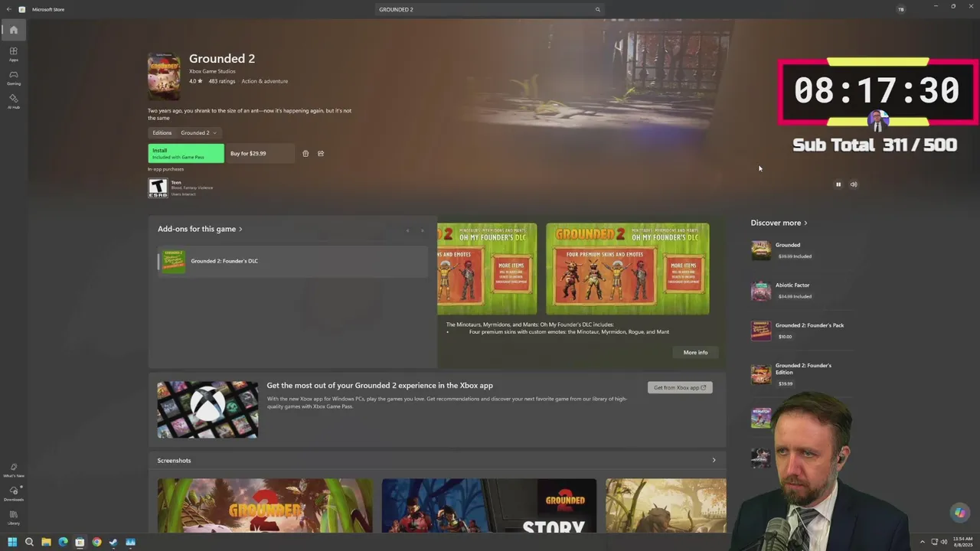980x551 pixels.
Task: Open the TB profile account avatar
Action: [900, 9]
